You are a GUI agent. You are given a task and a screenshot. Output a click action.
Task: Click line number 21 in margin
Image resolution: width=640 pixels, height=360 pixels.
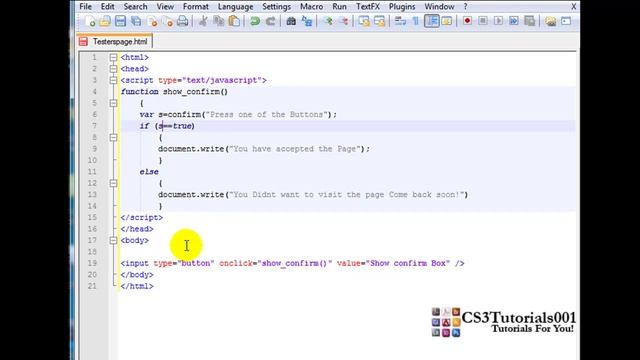92,286
